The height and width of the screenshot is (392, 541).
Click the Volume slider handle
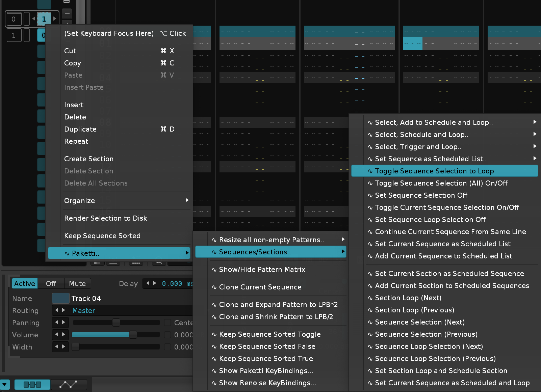(x=133, y=335)
